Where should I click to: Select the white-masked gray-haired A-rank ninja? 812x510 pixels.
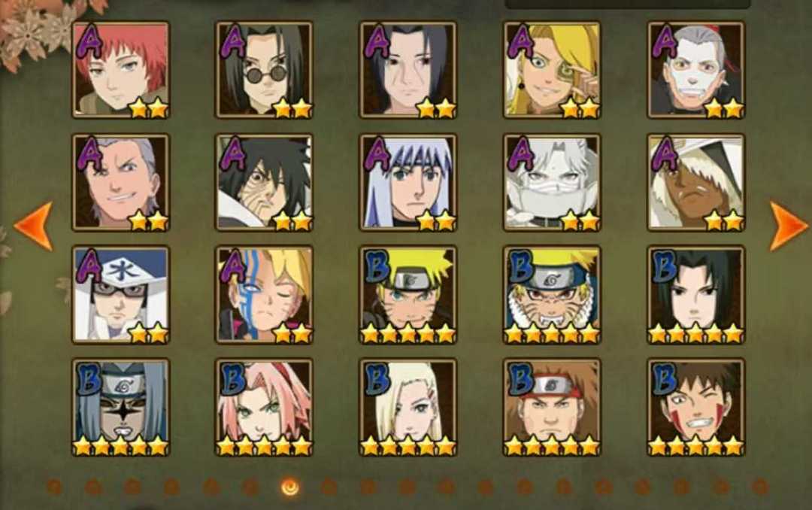tap(696, 70)
